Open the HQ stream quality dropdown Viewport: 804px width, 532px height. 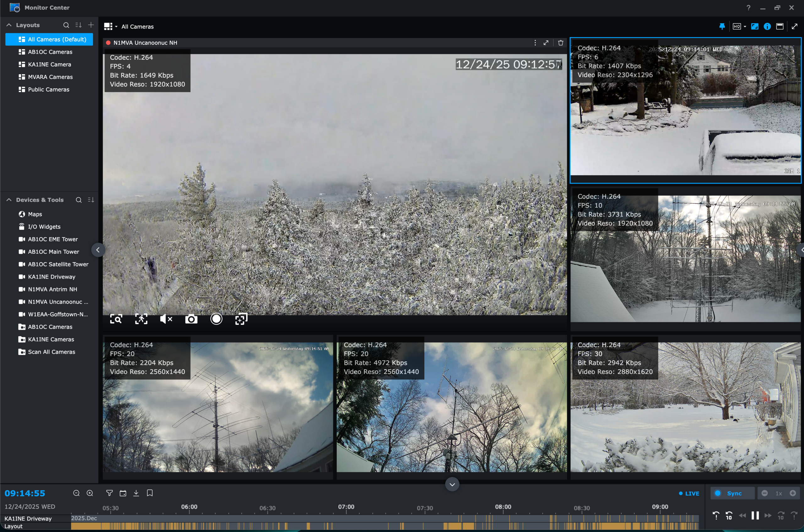pos(739,26)
